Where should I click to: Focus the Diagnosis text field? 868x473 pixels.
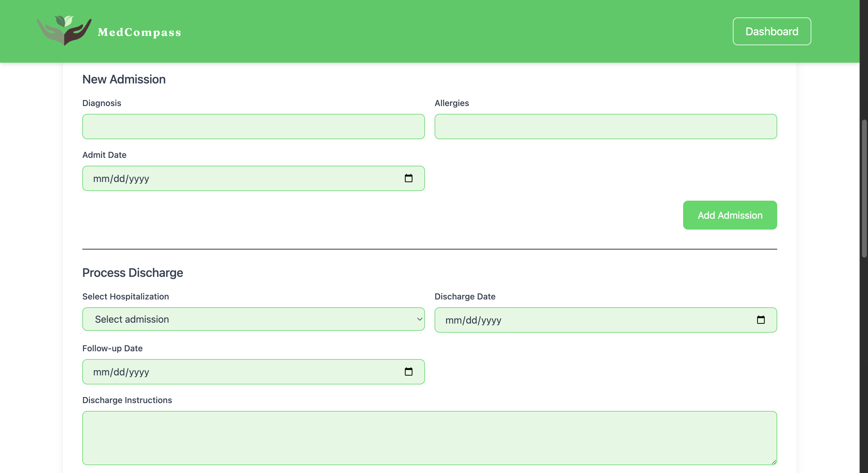click(253, 127)
